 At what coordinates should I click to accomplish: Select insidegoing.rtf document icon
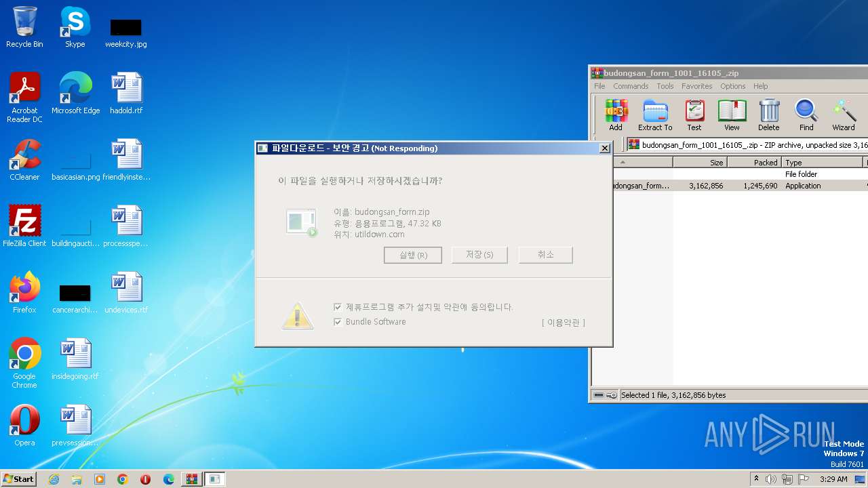(x=75, y=359)
